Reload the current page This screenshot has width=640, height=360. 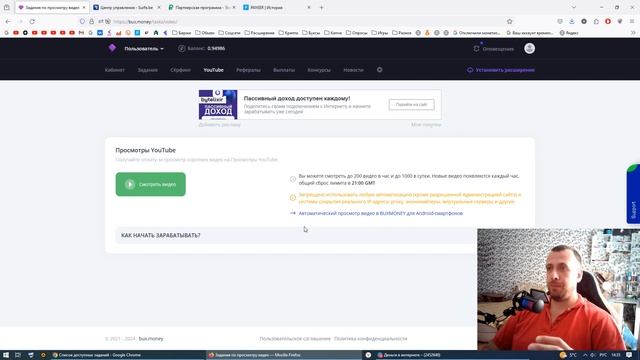coord(32,21)
